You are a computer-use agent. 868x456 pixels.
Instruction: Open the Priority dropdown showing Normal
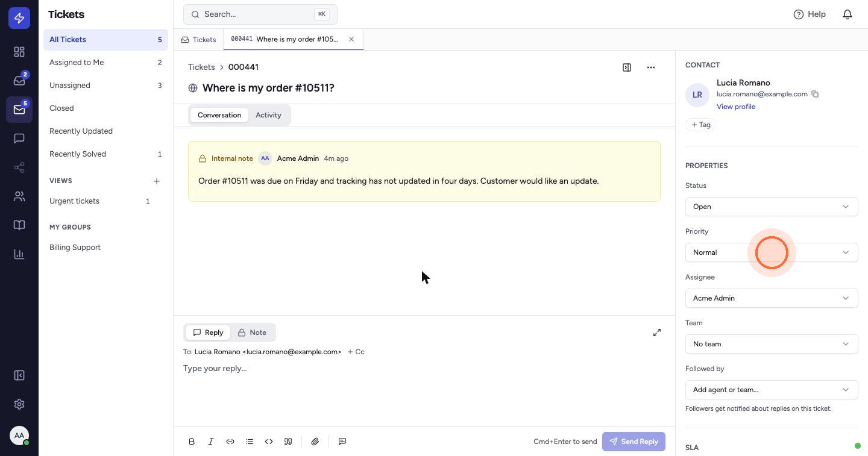pyautogui.click(x=772, y=252)
